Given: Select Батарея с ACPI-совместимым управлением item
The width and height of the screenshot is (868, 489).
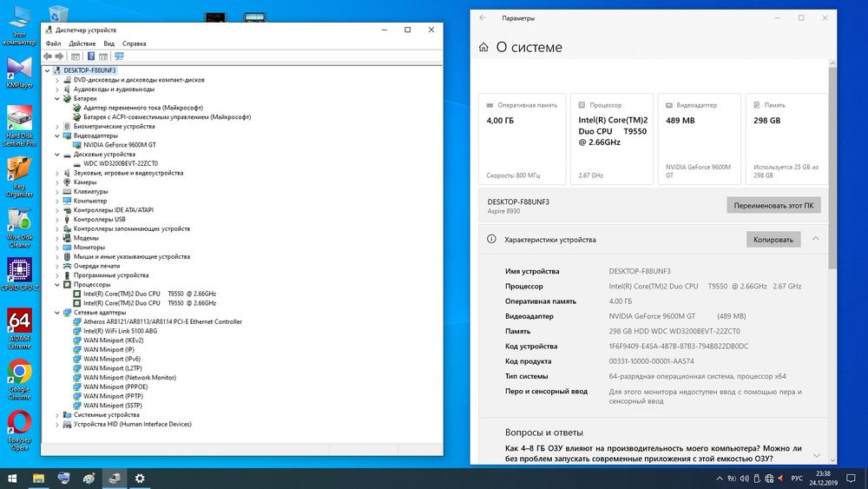Looking at the screenshot, I should (168, 117).
